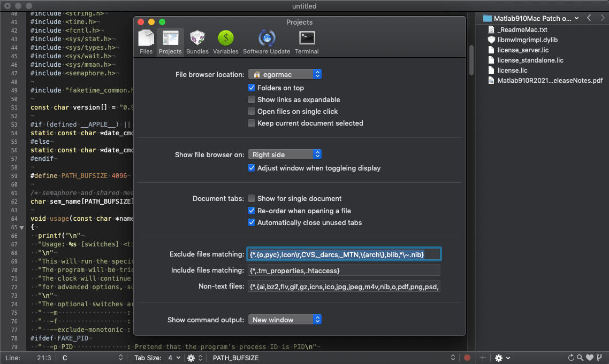Enable Show links as expandable

click(x=252, y=99)
